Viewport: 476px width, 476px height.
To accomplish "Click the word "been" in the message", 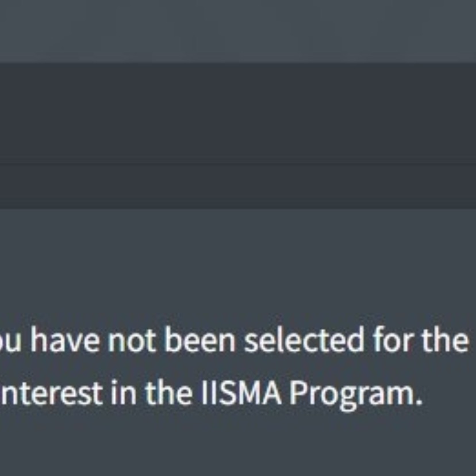I will click(x=200, y=341).
